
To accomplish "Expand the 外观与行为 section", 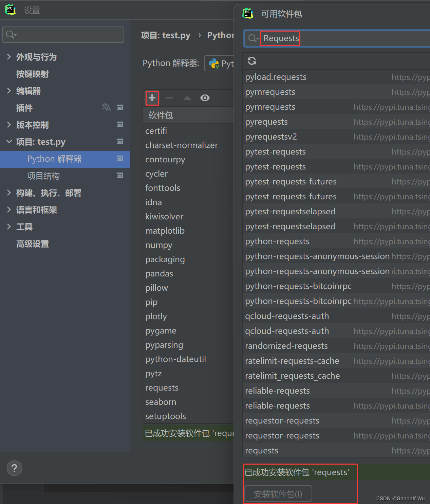I will [x=8, y=57].
